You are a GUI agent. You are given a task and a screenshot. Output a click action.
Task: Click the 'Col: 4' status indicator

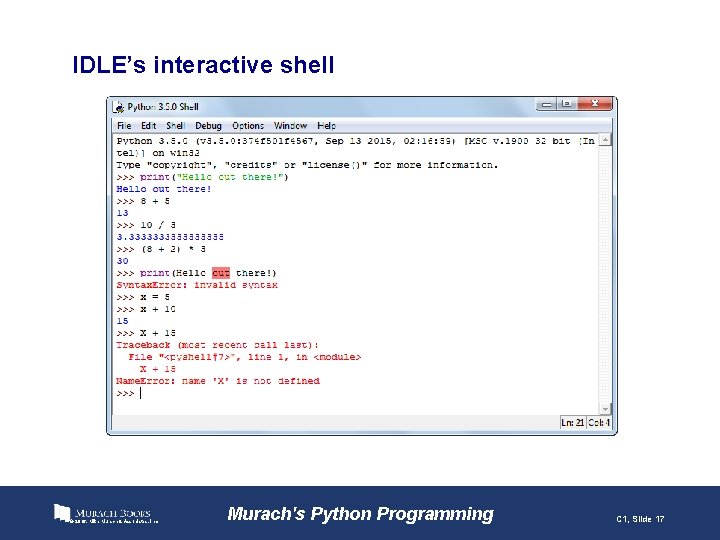tap(599, 422)
